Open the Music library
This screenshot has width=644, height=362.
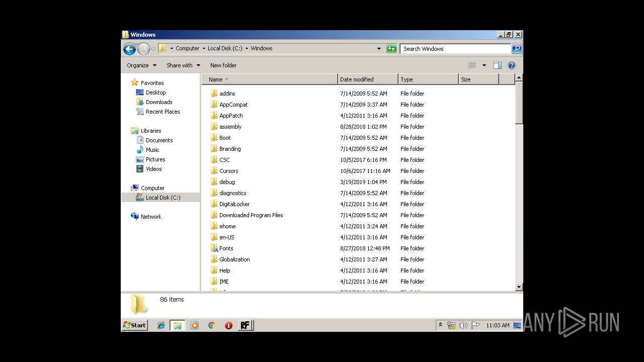[152, 150]
